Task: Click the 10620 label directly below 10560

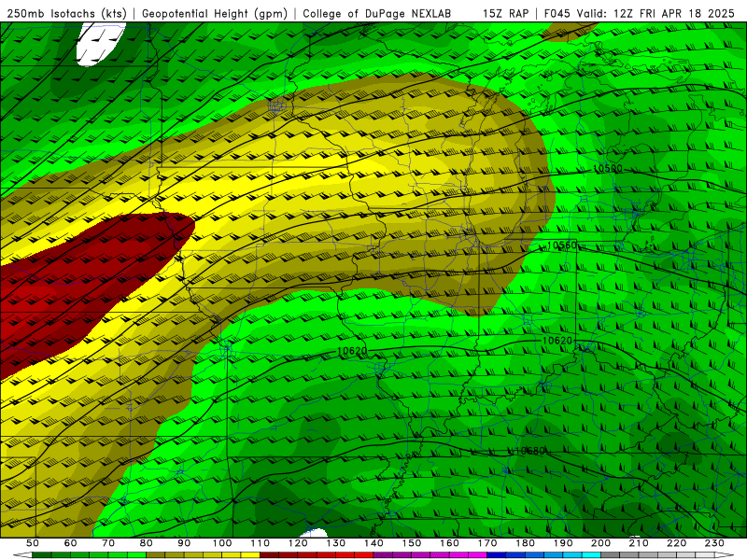Action: click(x=557, y=341)
